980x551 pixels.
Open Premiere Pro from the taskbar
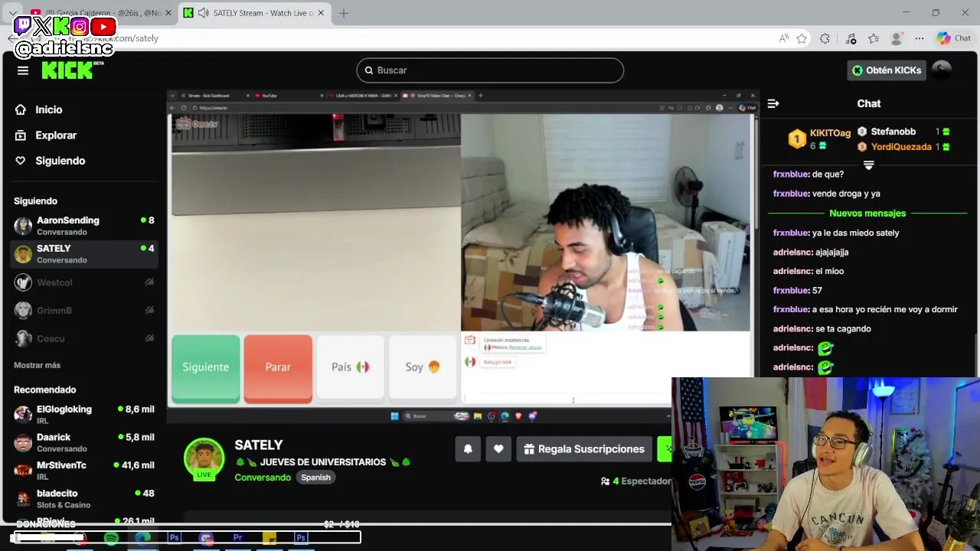point(238,538)
